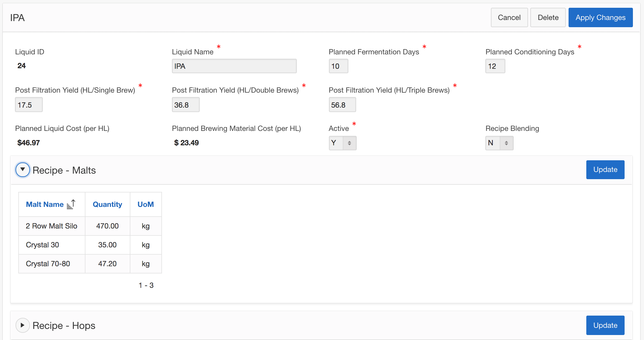Open the Active Y/N dropdown
The height and width of the screenshot is (340, 644).
[x=343, y=143]
